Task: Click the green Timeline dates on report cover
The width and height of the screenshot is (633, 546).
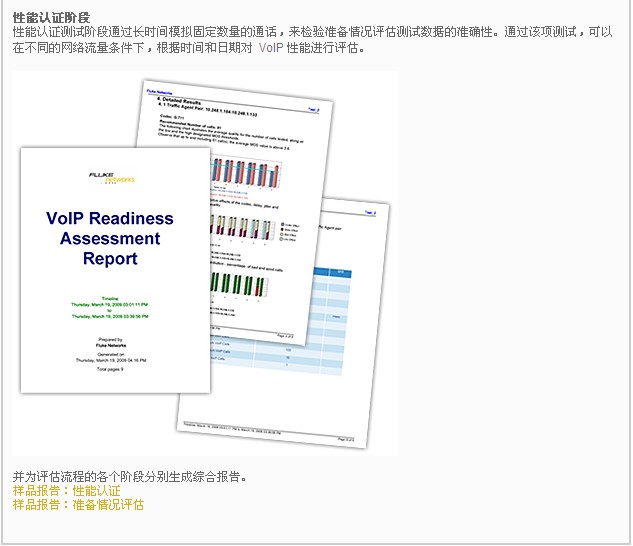Action: [x=110, y=308]
